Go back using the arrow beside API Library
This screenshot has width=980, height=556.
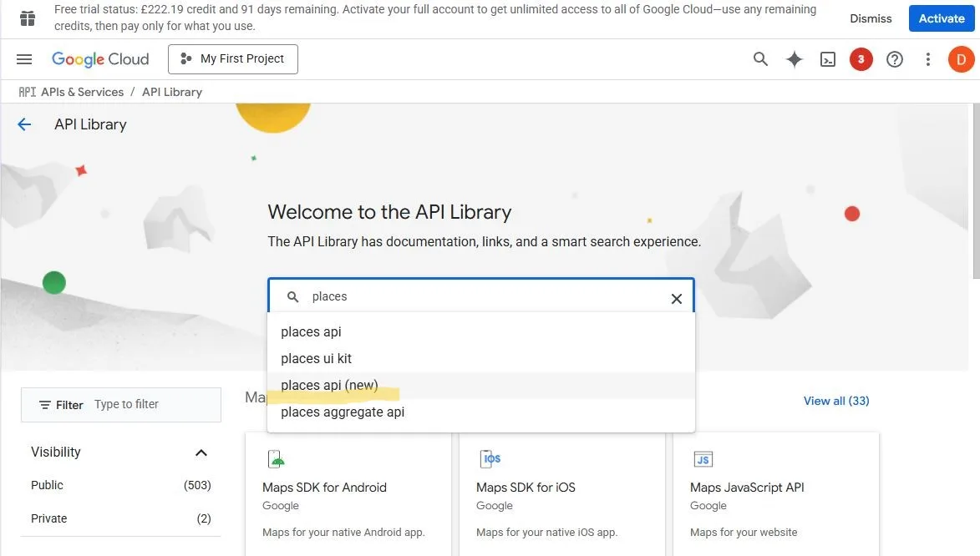(24, 124)
